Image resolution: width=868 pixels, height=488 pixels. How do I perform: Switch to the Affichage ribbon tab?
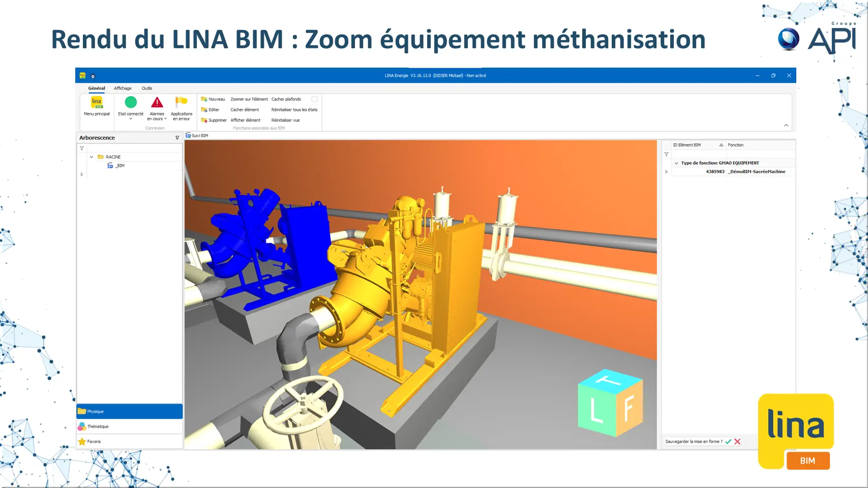click(x=123, y=88)
